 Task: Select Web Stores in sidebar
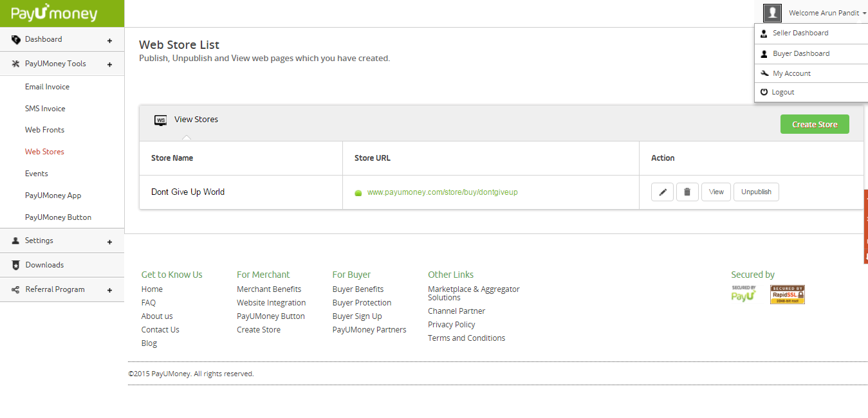pos(44,152)
